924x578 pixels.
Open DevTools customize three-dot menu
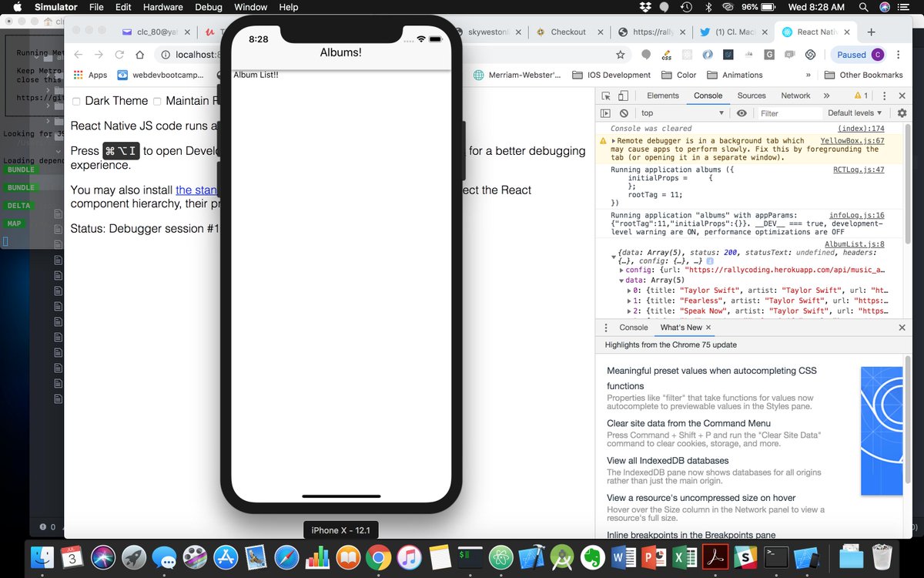click(884, 96)
